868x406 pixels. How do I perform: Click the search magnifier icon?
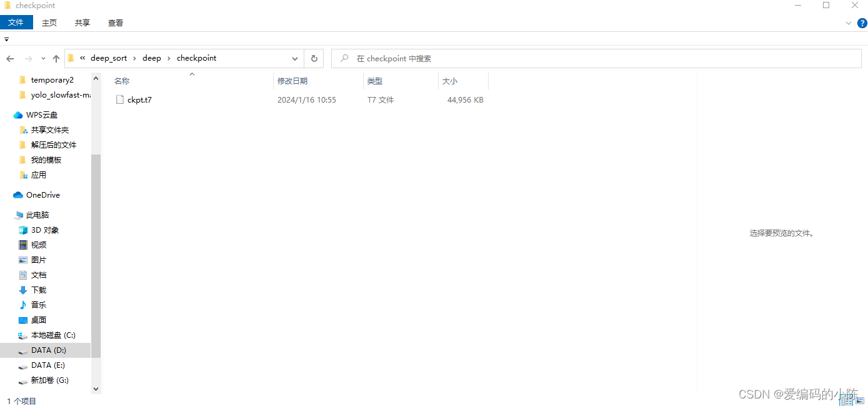click(344, 58)
